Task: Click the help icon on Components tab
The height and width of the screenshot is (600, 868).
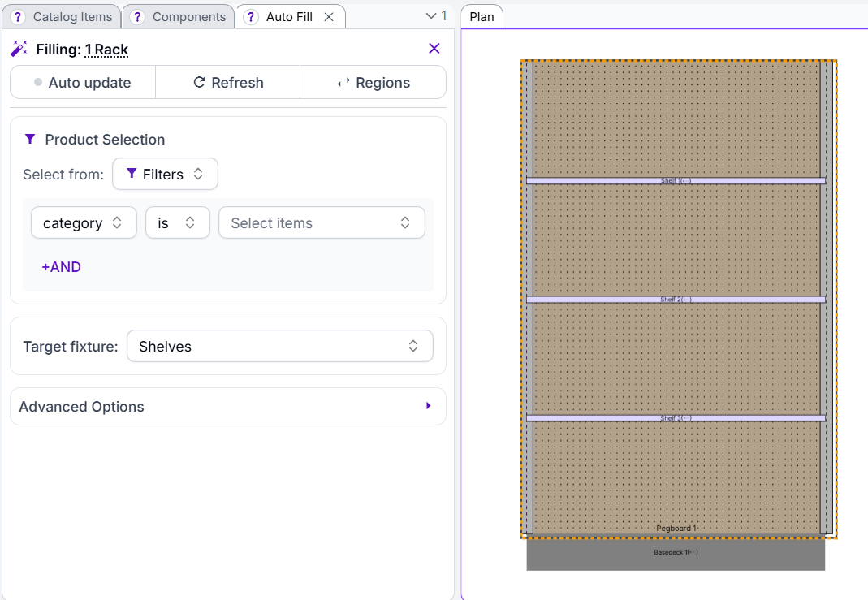Action: coord(137,17)
